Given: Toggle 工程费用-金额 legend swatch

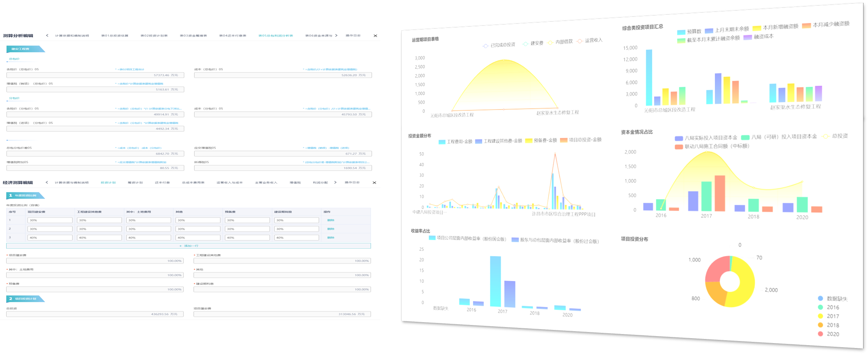Looking at the screenshot, I should pos(442,142).
